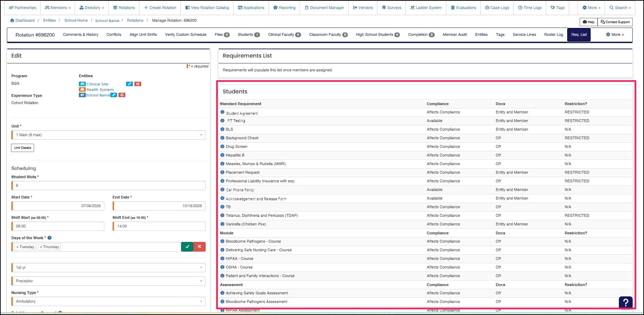This screenshot has width=644, height=315.
Task: Expand the Directory menu in top navigation
Action: click(92, 8)
